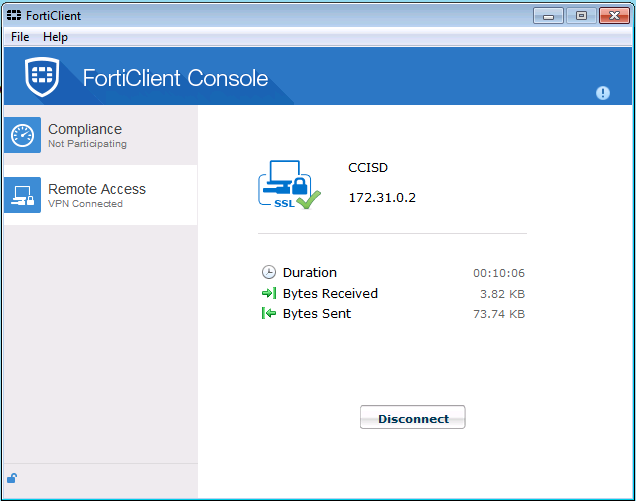Click the Bytes Received label
Screen dimensions: 636x501
330,293
